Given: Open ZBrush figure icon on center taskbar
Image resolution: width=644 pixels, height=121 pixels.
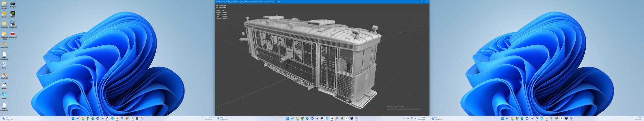Looking at the screenshot, I should (x=346, y=118).
